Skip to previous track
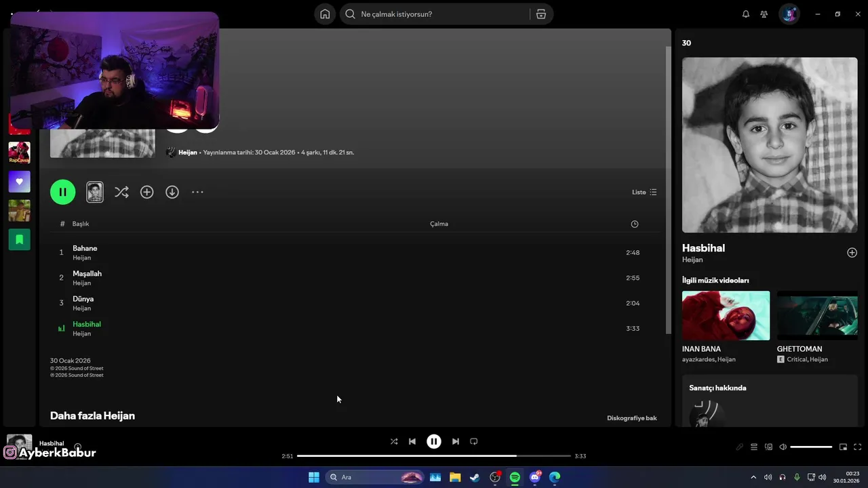868x488 pixels. tap(412, 441)
